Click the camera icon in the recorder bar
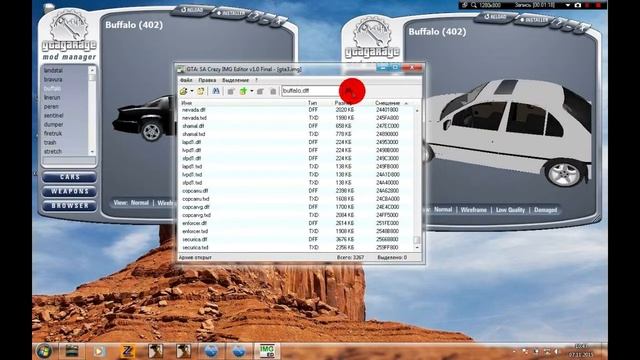 (578, 5)
